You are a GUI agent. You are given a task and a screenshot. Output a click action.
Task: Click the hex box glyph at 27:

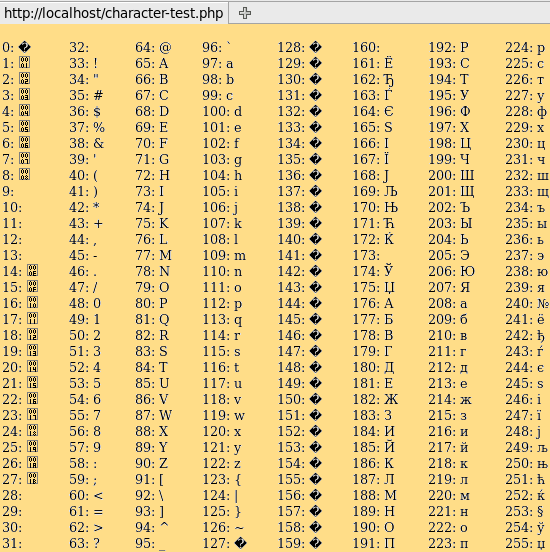(x=32, y=478)
